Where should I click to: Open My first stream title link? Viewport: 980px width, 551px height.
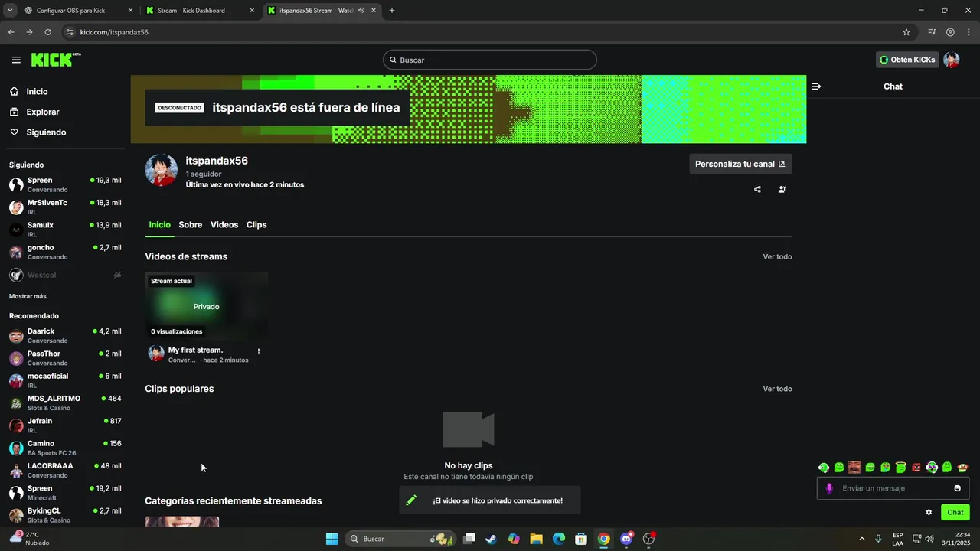(x=195, y=350)
